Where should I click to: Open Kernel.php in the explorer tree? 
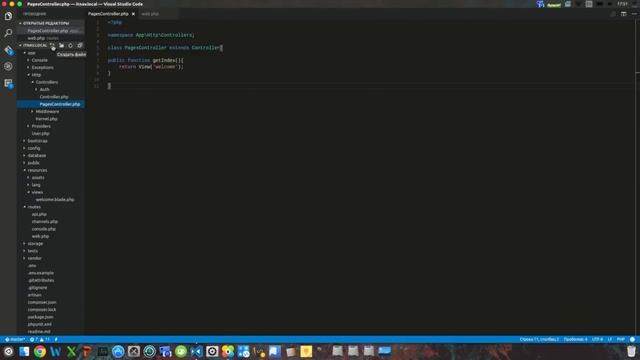coord(46,119)
